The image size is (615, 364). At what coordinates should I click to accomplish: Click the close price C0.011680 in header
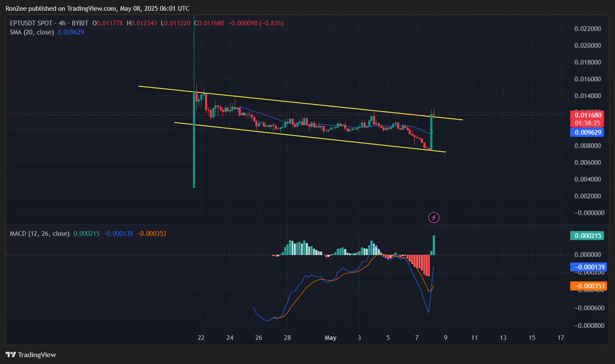(x=209, y=23)
